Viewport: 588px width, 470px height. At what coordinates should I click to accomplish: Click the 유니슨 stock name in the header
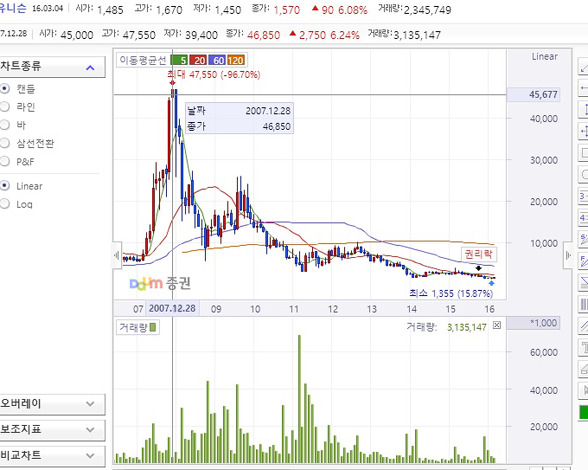(12, 8)
